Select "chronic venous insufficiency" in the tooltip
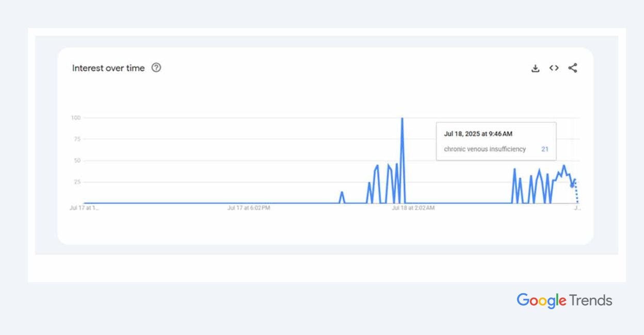The image size is (644, 335). coord(485,149)
